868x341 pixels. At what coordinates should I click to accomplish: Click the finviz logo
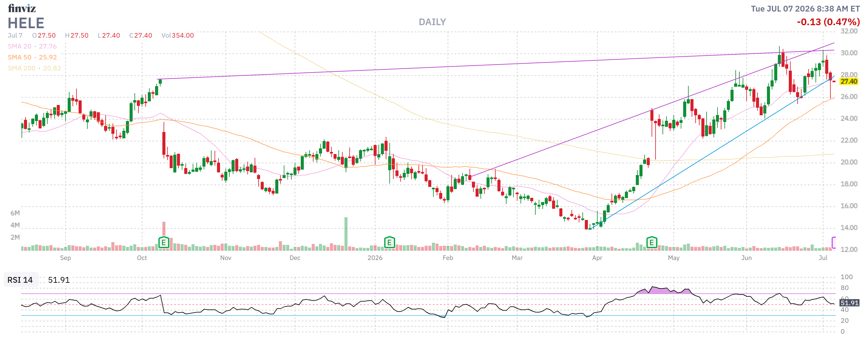[22, 8]
